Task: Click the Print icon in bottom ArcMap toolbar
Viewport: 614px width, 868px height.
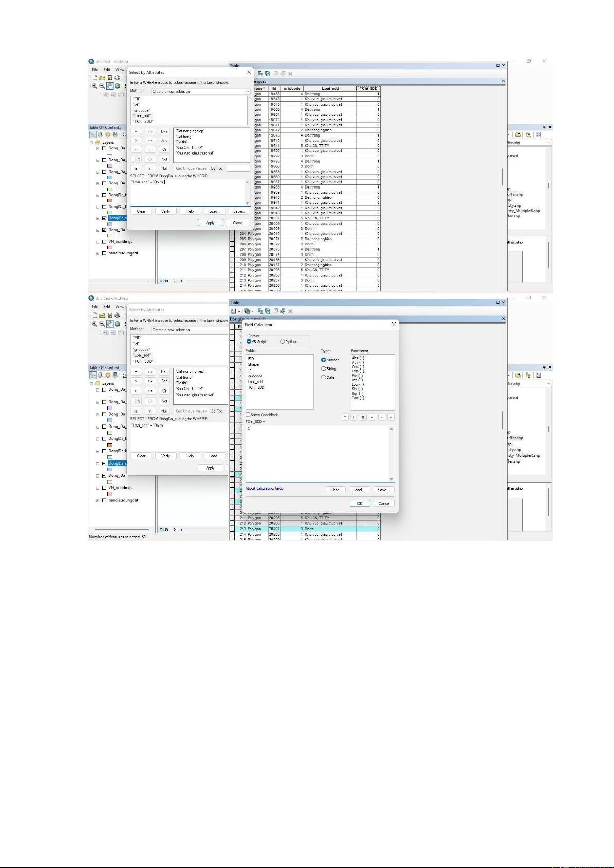Action: pos(117,315)
